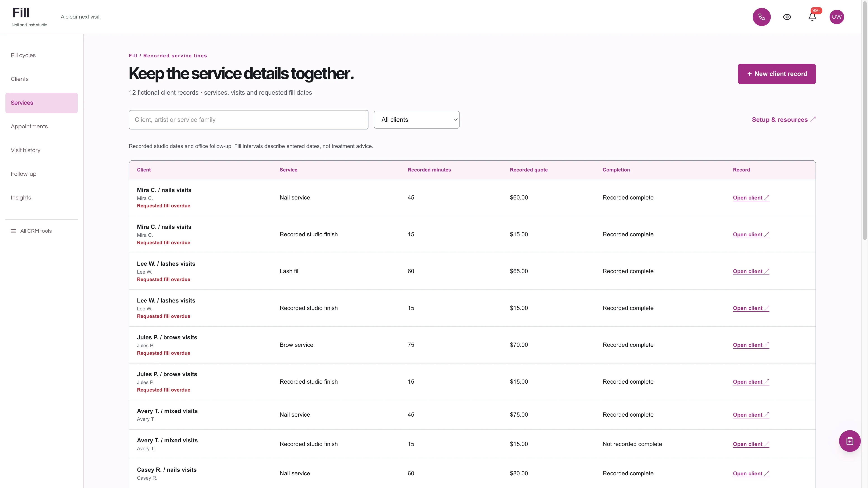Open client for Avery T. $75.00 row
This screenshot has height=488, width=868.
[x=751, y=415]
